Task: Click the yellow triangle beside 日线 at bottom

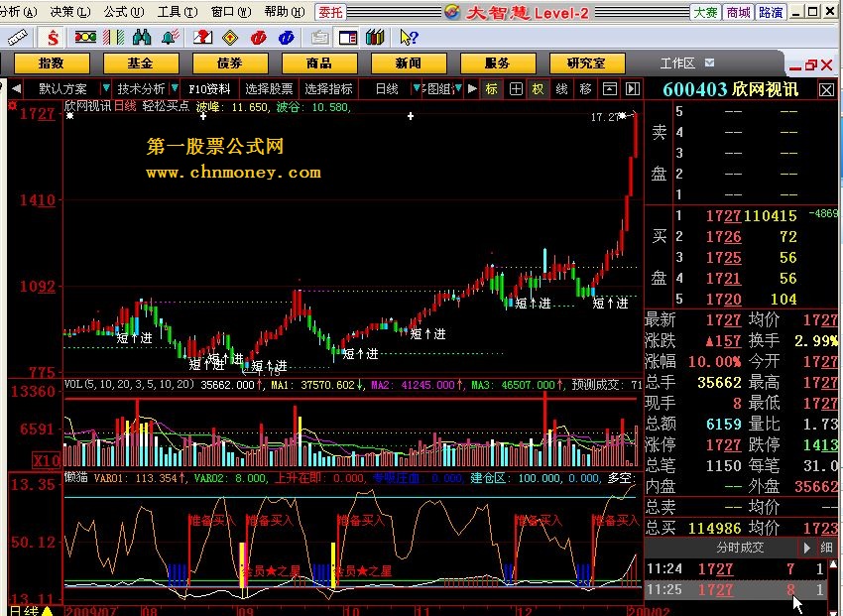Action: click(x=48, y=611)
